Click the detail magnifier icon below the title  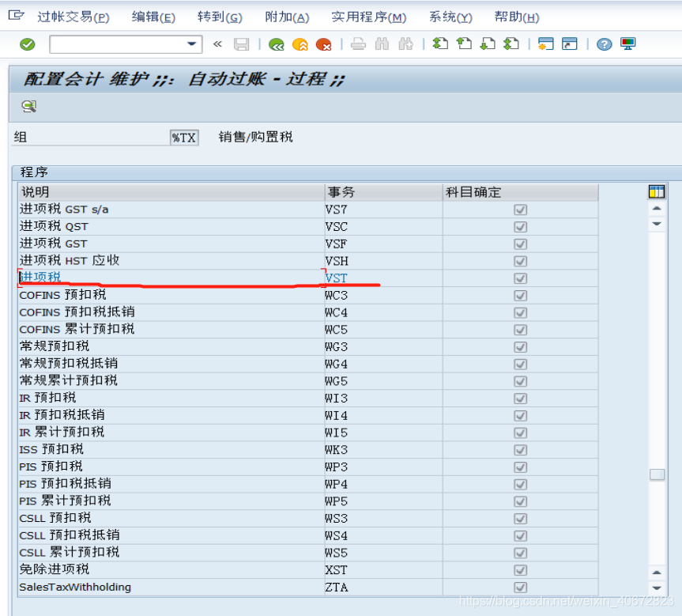[x=29, y=106]
